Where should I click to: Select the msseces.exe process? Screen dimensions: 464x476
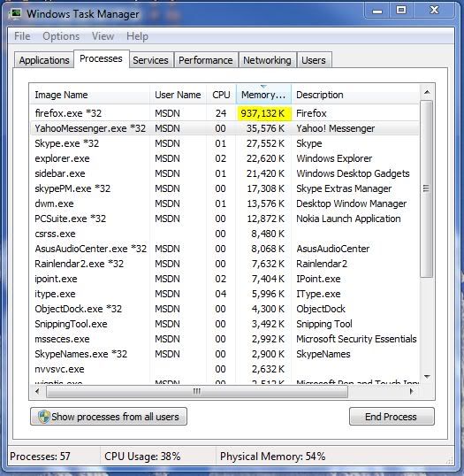(224, 339)
